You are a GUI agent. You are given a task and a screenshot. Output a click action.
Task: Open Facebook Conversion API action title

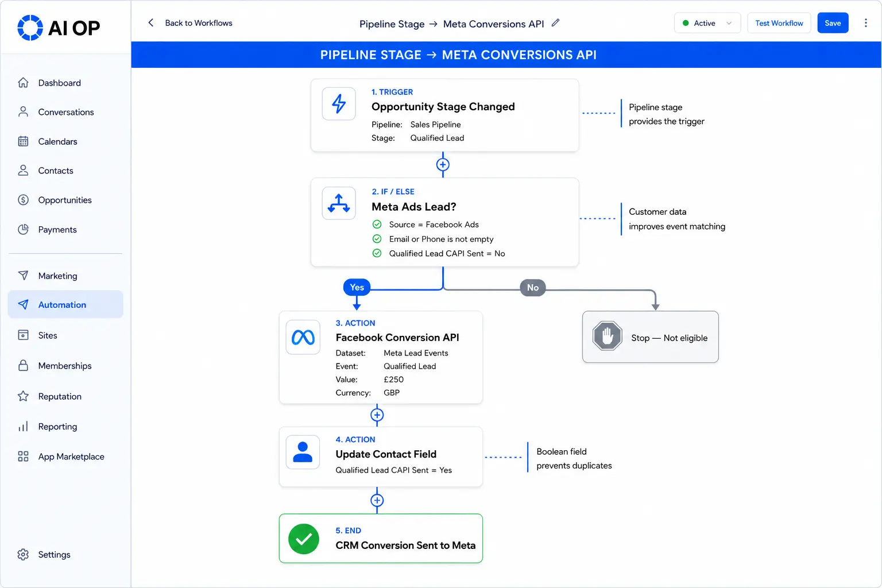click(x=397, y=338)
